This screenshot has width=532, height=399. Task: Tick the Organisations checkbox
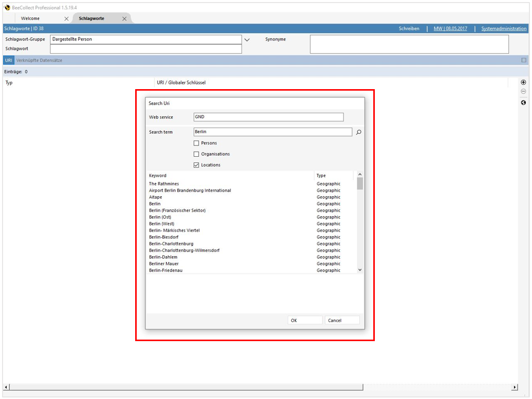(x=196, y=154)
